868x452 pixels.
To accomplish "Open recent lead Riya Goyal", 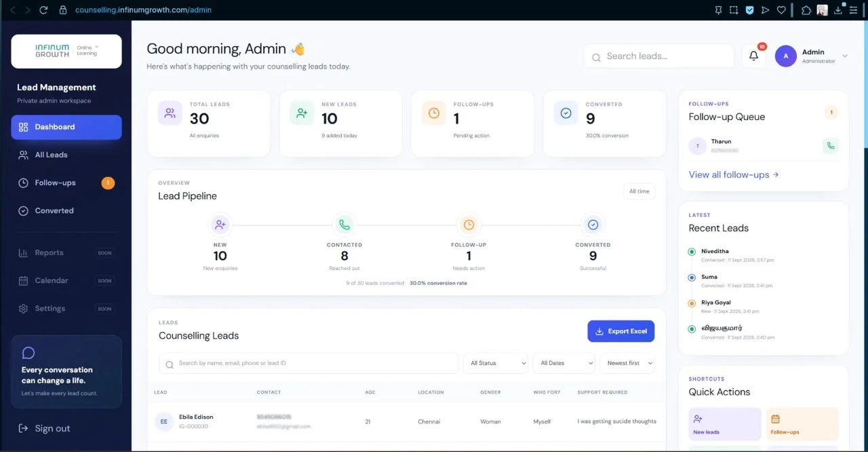I will click(x=716, y=303).
